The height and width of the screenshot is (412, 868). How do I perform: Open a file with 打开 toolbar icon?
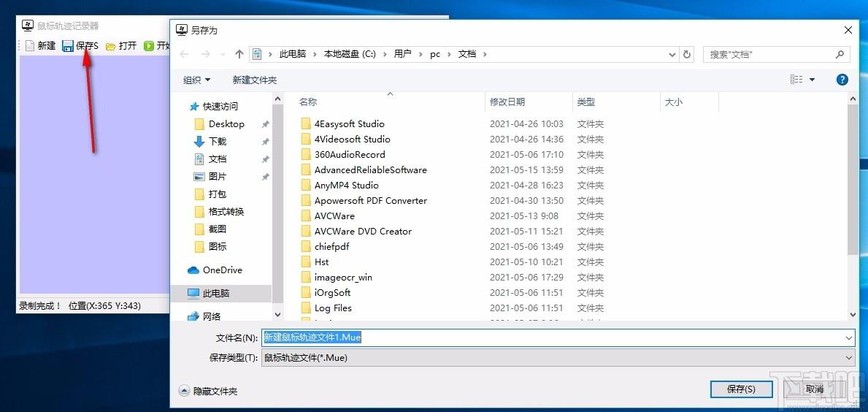[110, 46]
